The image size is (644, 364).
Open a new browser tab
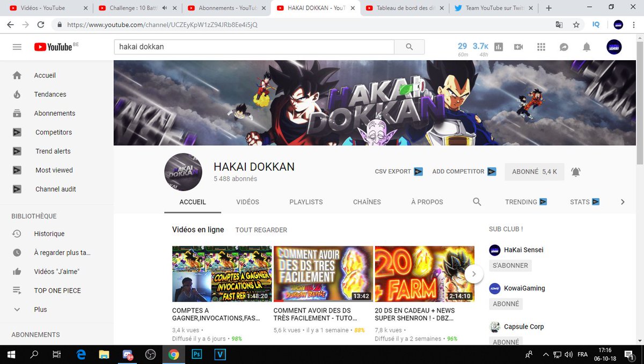[548, 8]
